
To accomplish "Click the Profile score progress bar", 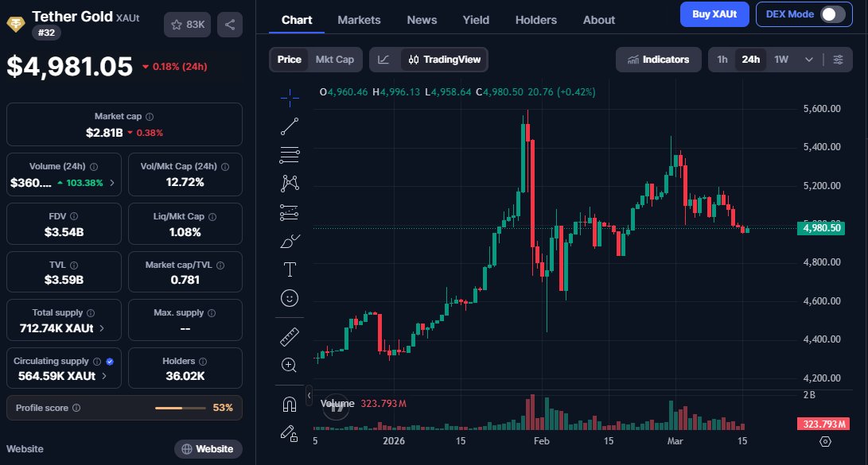I will pos(181,408).
